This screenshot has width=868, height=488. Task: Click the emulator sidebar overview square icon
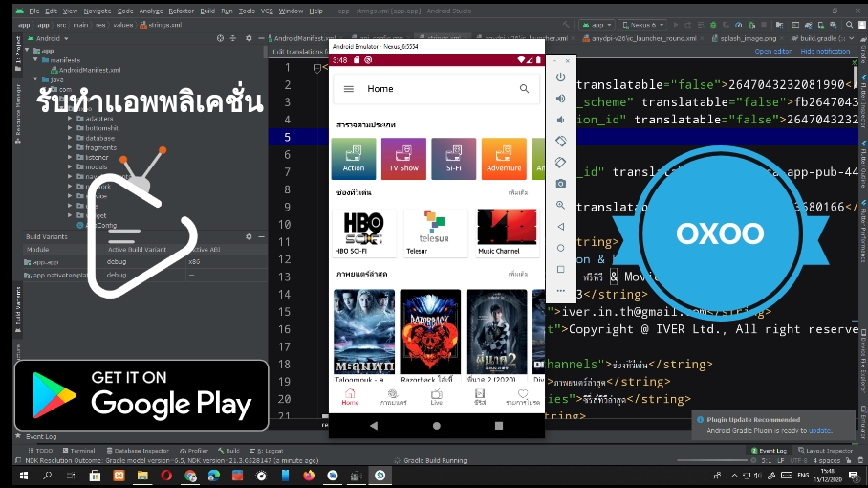(560, 269)
